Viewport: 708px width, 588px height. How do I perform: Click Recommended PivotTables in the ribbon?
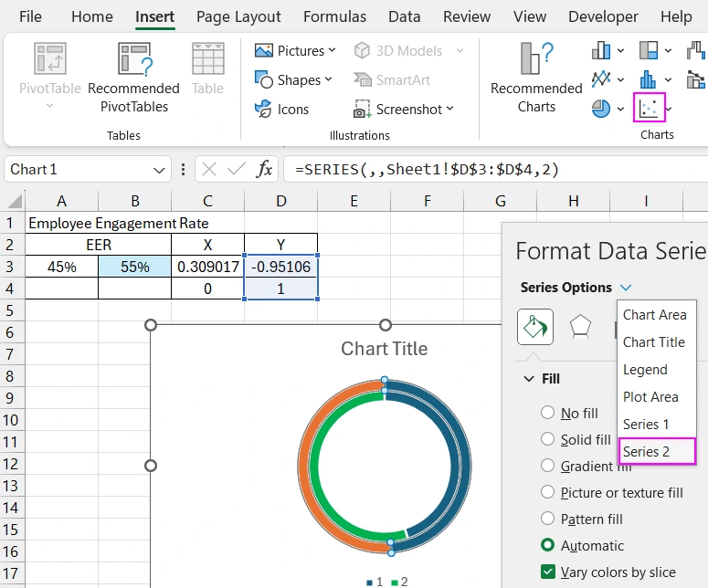pos(134,78)
